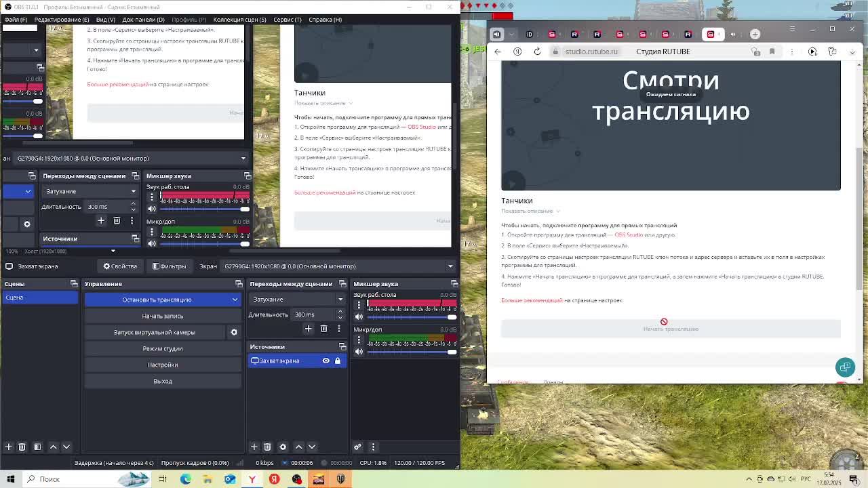This screenshot has height=488, width=868.
Task: Bookmark the RUTUBE studio page
Action: [772, 52]
